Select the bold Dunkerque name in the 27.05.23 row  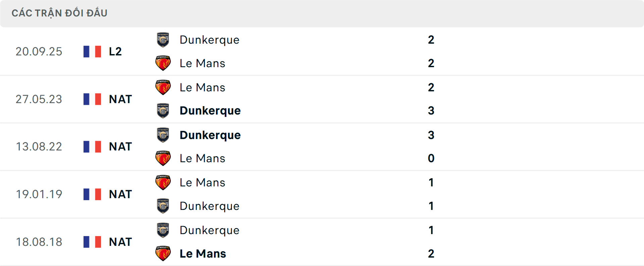click(210, 110)
